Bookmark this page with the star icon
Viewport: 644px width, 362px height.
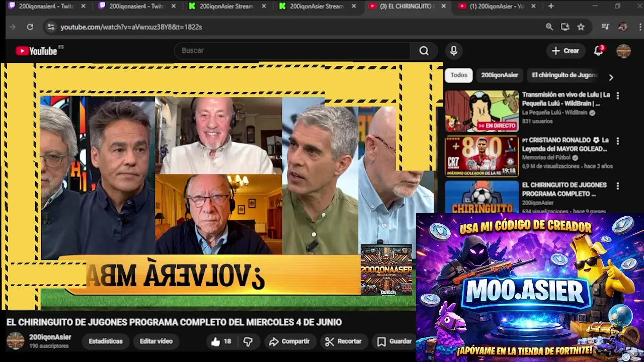pos(581,27)
